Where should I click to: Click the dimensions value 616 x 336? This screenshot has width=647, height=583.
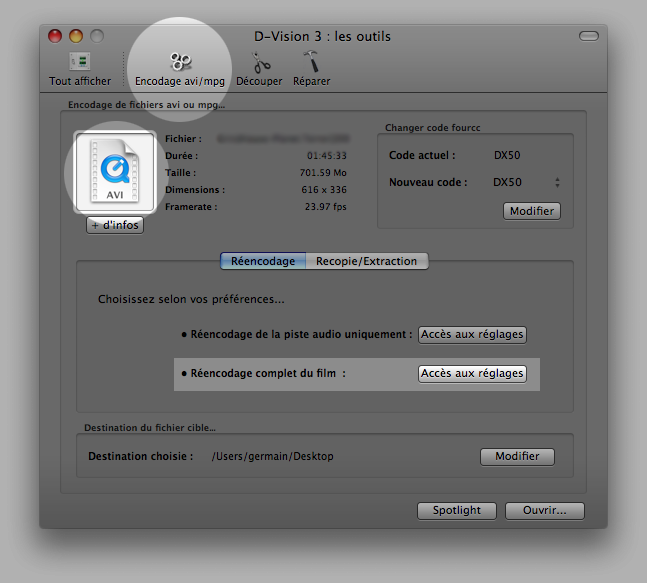324,190
